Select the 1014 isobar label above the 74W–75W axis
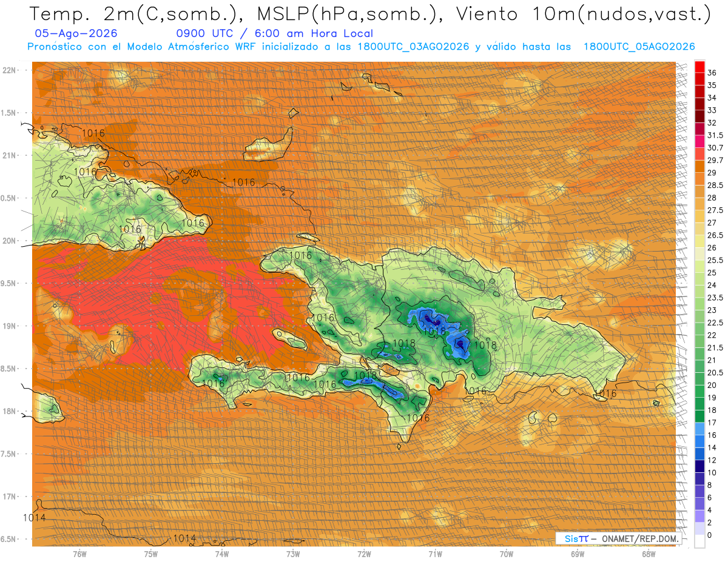The width and height of the screenshot is (728, 562). pos(184,538)
